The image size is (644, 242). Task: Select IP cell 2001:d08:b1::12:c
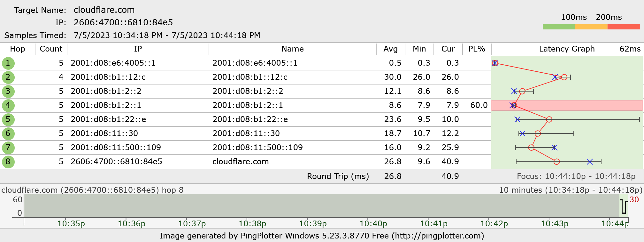pos(108,77)
